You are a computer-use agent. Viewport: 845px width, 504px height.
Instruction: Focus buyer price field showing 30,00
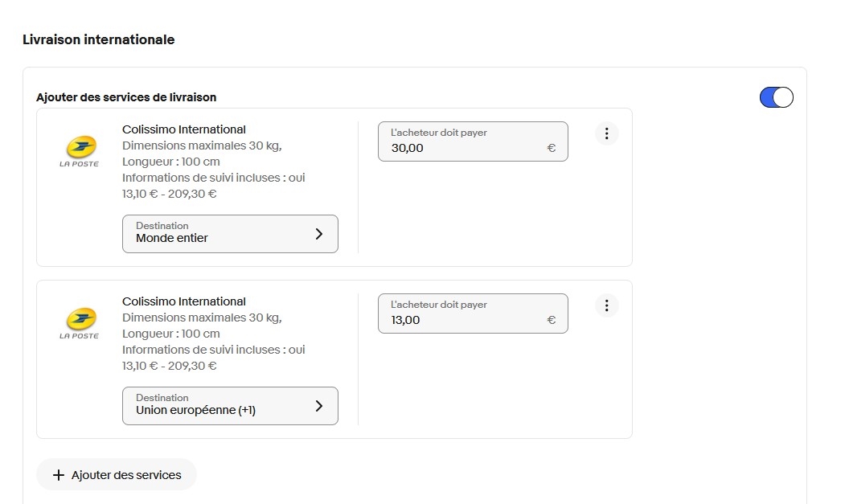pyautogui.click(x=462, y=148)
